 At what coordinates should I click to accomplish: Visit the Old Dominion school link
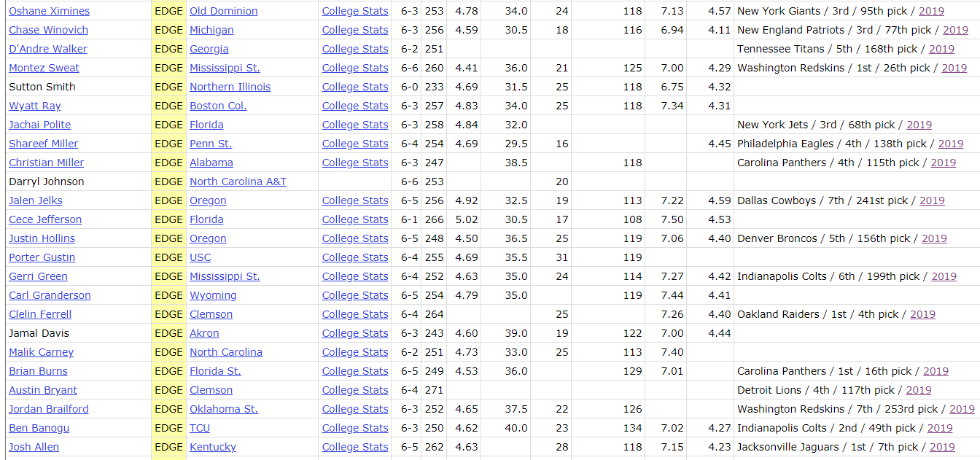coord(223,11)
